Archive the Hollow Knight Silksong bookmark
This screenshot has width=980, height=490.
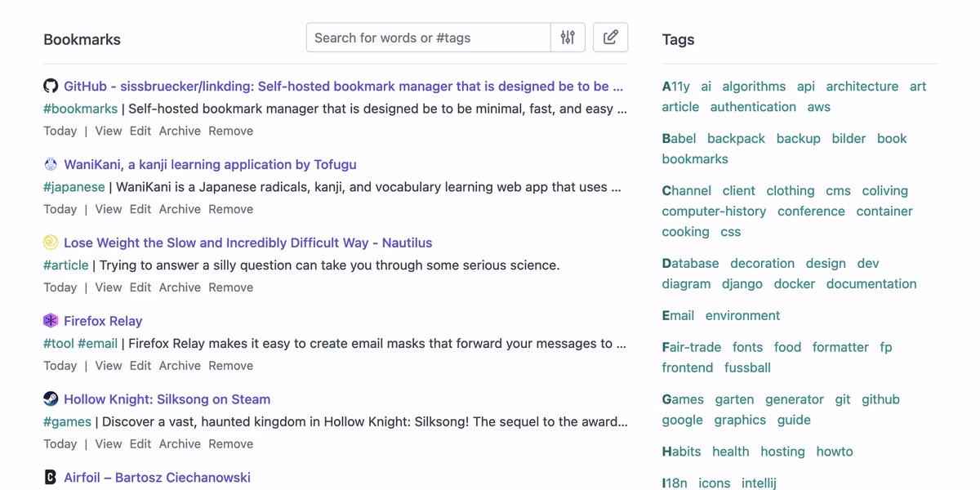pyautogui.click(x=180, y=444)
